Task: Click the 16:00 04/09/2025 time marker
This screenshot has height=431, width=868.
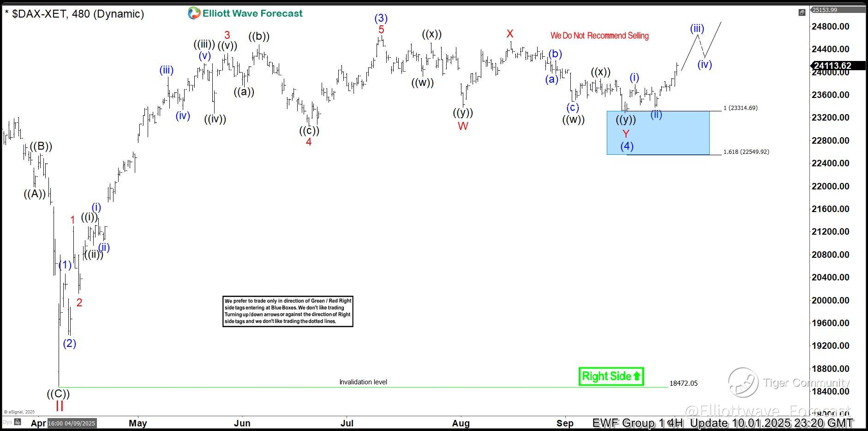Action: coord(72,423)
